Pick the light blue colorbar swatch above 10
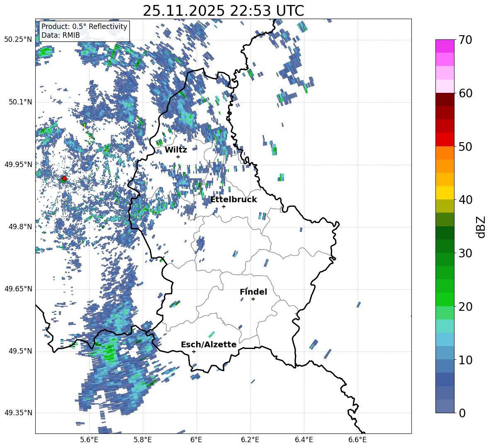 tap(445, 353)
